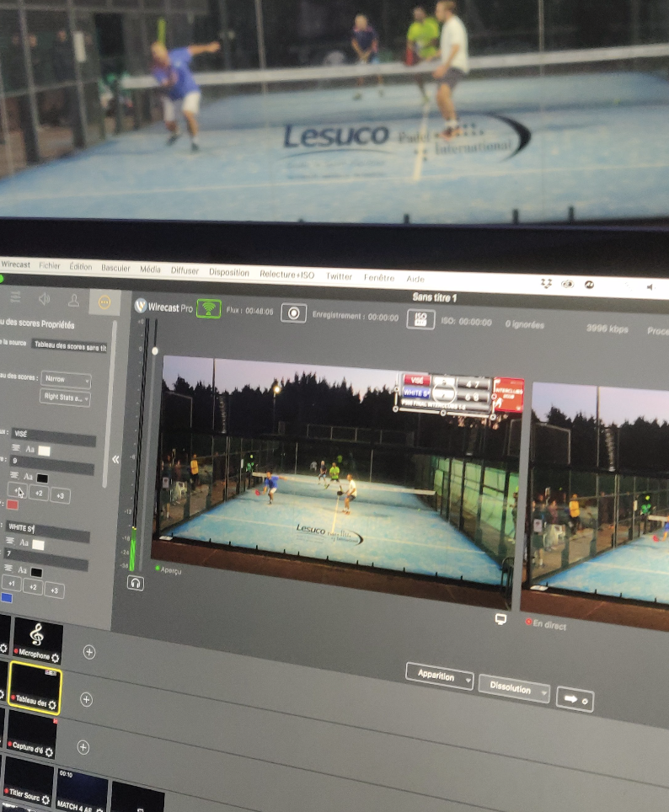
Task: Set text alignment for the VISÉ team name
Action: [x=16, y=448]
